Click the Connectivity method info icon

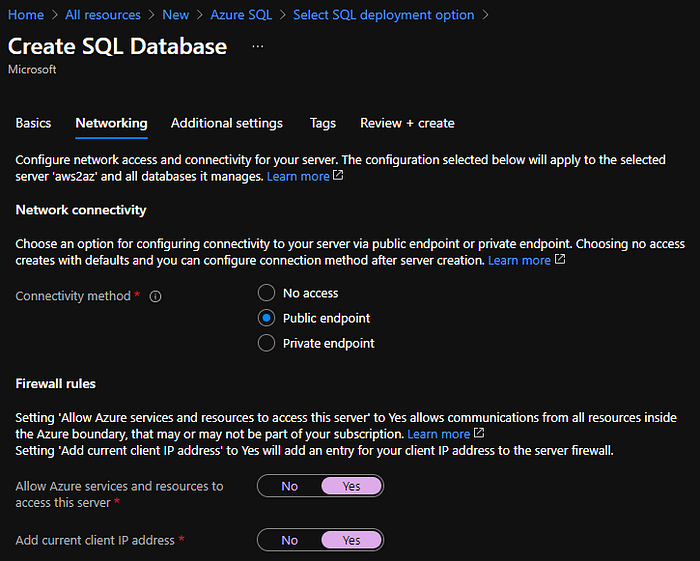click(156, 297)
